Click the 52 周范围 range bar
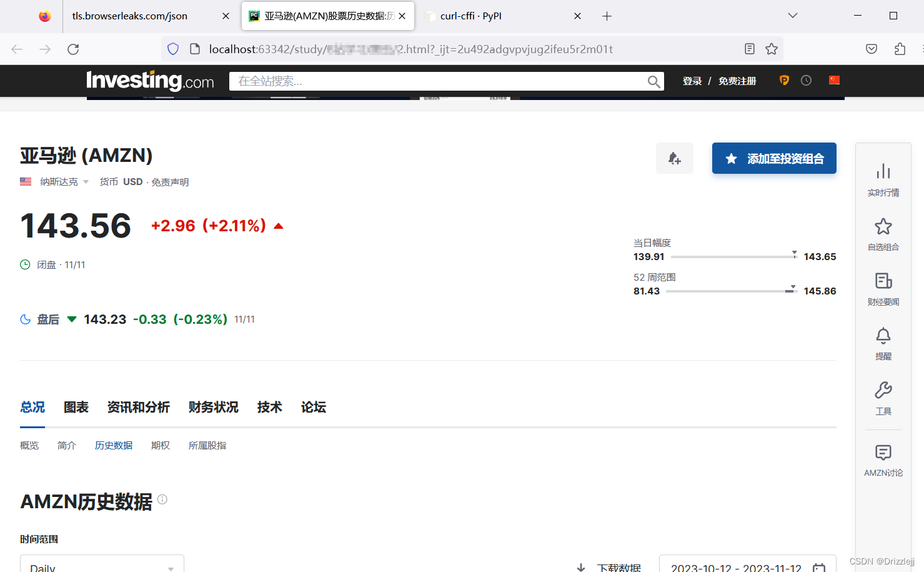The image size is (924, 572). coord(732,290)
